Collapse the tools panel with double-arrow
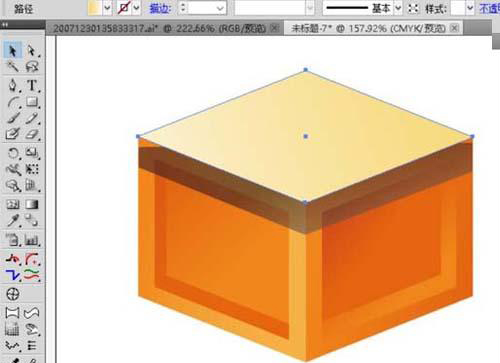The height and width of the screenshot is (363, 500). point(5,24)
